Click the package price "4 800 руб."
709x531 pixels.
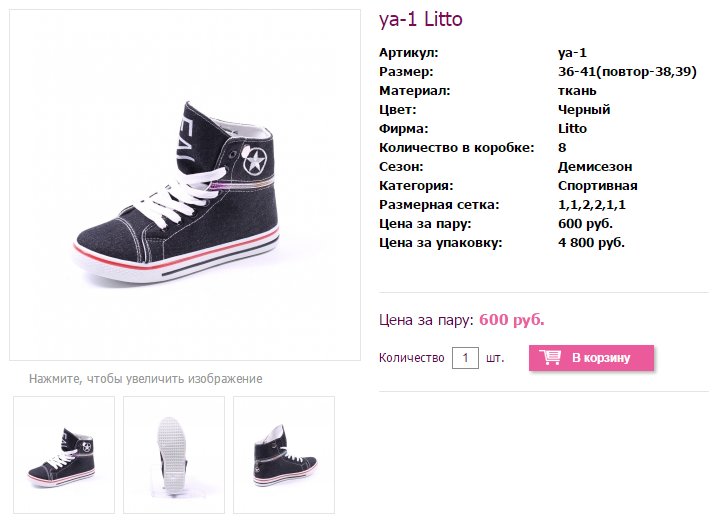(590, 243)
